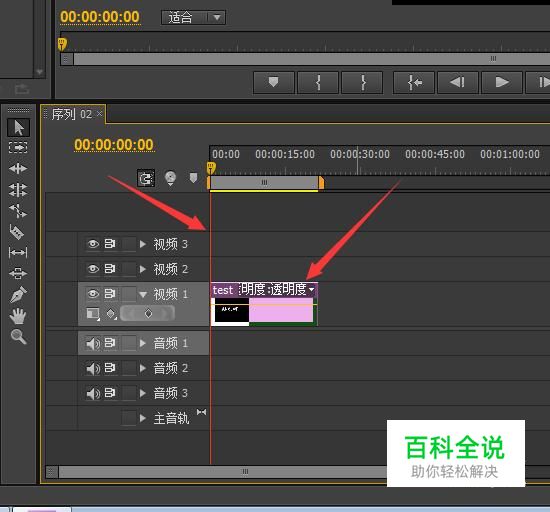550x512 pixels.
Task: Click the monitor viewing area zoom bar
Action: [x=311, y=59]
